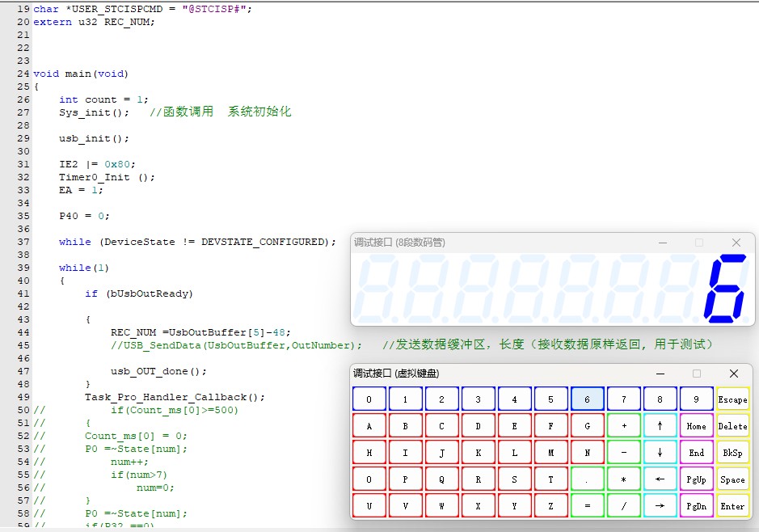Click the asterisk key
The image size is (759, 532).
(x=623, y=479)
